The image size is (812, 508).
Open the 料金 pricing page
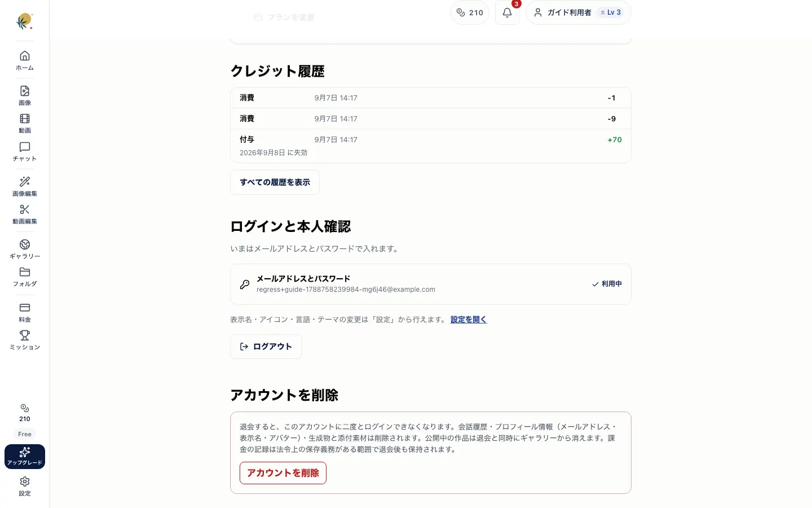coord(25,312)
